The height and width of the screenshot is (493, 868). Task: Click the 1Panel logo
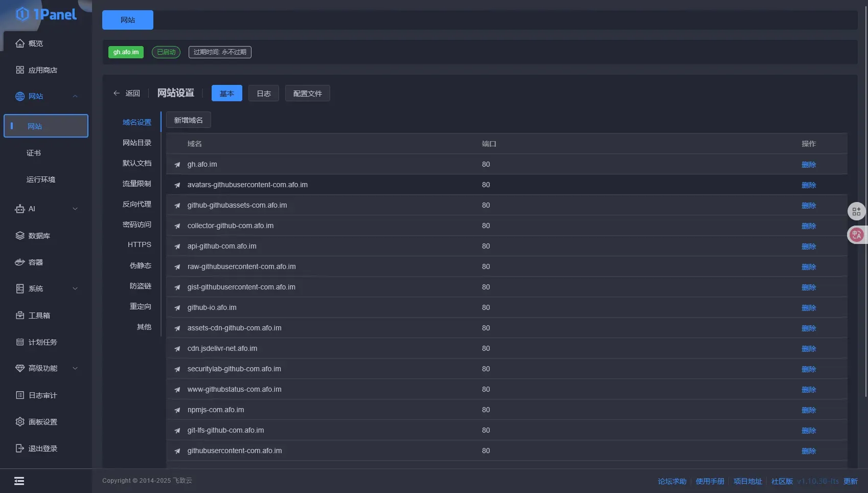tap(46, 14)
